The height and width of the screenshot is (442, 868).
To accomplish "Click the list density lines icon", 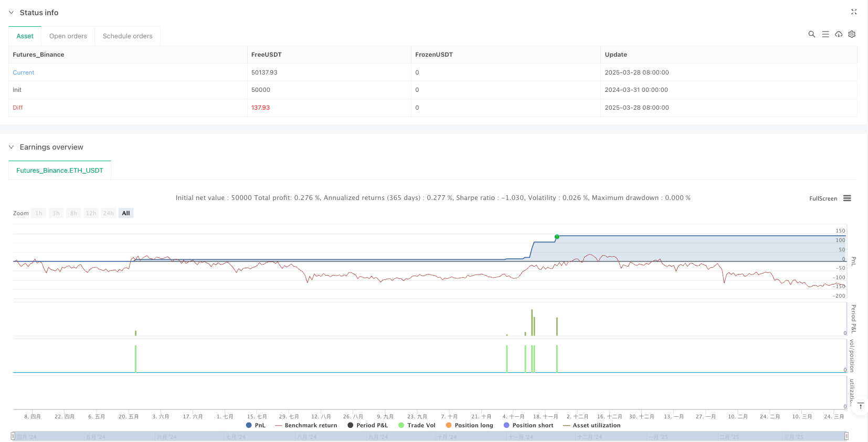I will tap(825, 34).
